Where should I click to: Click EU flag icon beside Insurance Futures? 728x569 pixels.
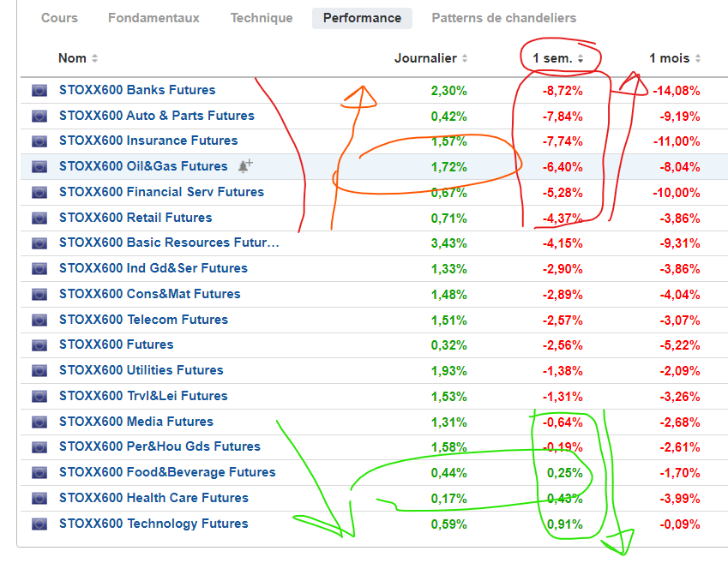(39, 141)
